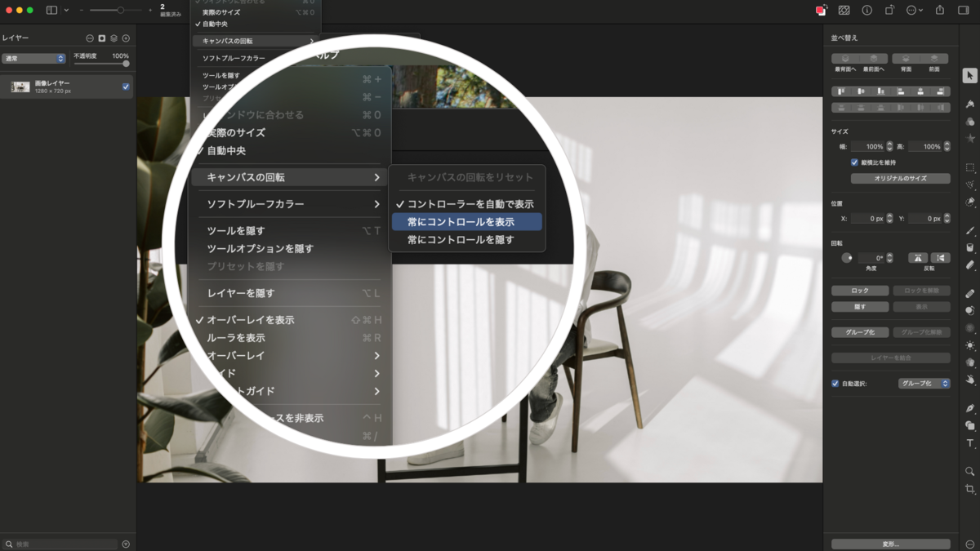Select the Type T tool
980x551 pixels.
[x=969, y=443]
